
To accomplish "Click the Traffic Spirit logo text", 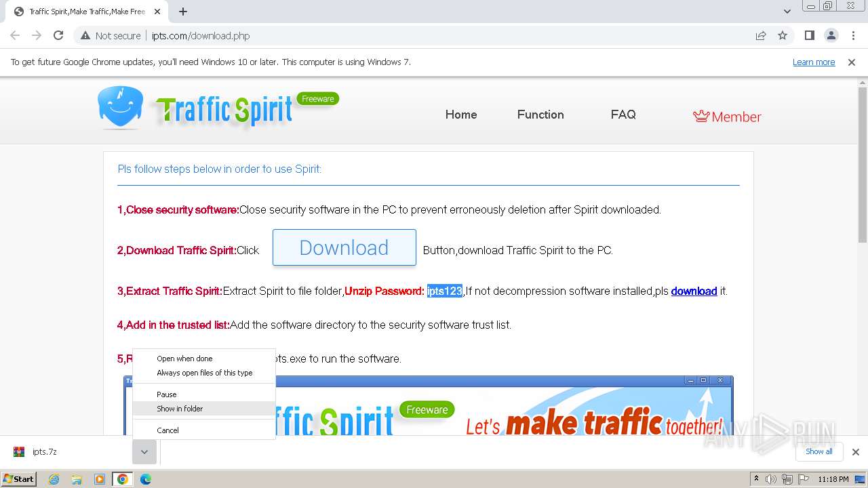I will click(x=224, y=110).
